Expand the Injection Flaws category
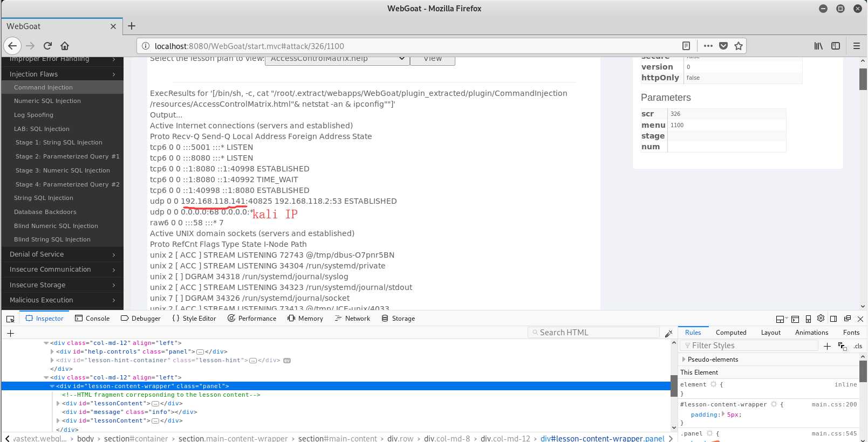The width and height of the screenshot is (868, 442). [62, 74]
